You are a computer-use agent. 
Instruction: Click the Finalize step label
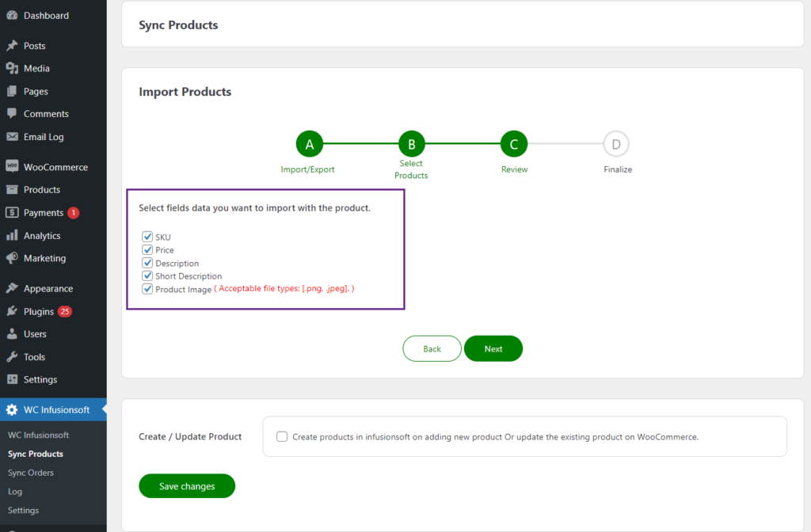click(x=618, y=169)
